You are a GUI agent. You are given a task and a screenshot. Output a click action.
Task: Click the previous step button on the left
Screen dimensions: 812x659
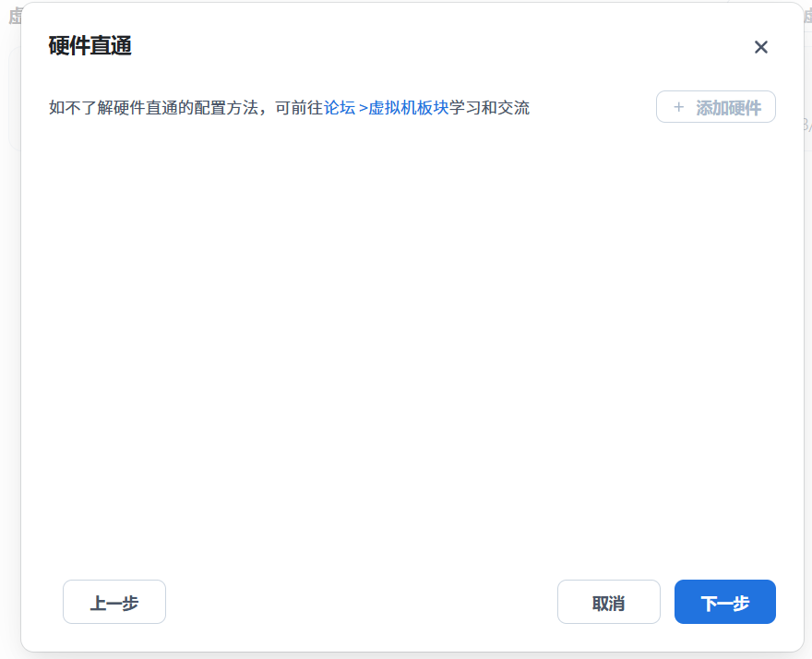click(113, 601)
